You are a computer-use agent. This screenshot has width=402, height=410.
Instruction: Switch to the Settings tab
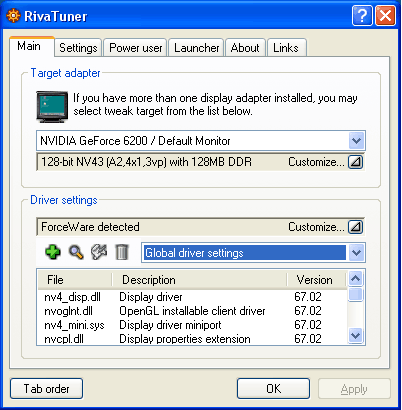(x=78, y=48)
